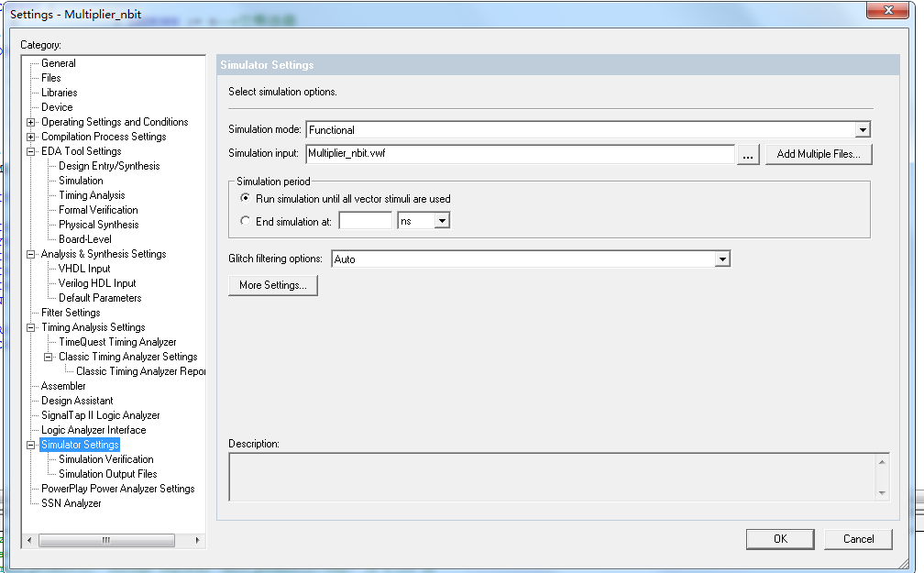Select SignalTap II Logic Analyzer
The height and width of the screenshot is (573, 924).
100,415
